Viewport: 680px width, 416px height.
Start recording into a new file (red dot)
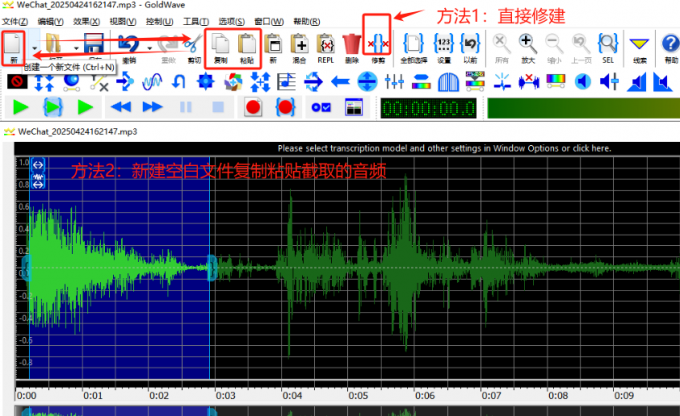(x=253, y=107)
